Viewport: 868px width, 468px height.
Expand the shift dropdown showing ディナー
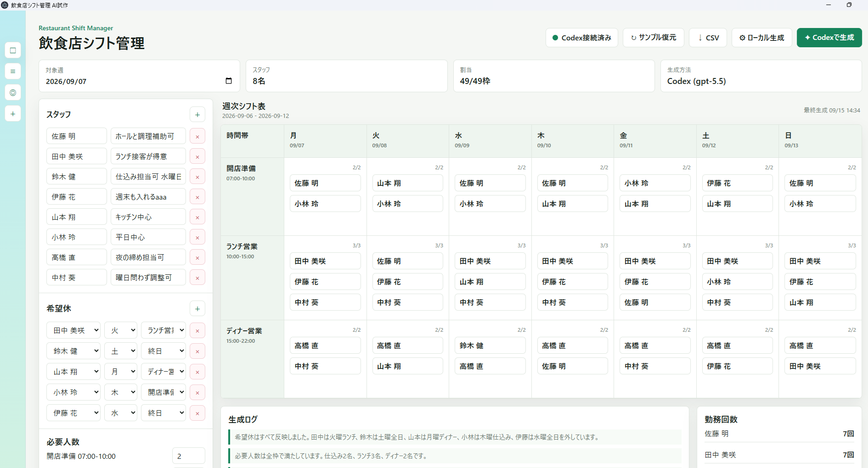pyautogui.click(x=163, y=372)
